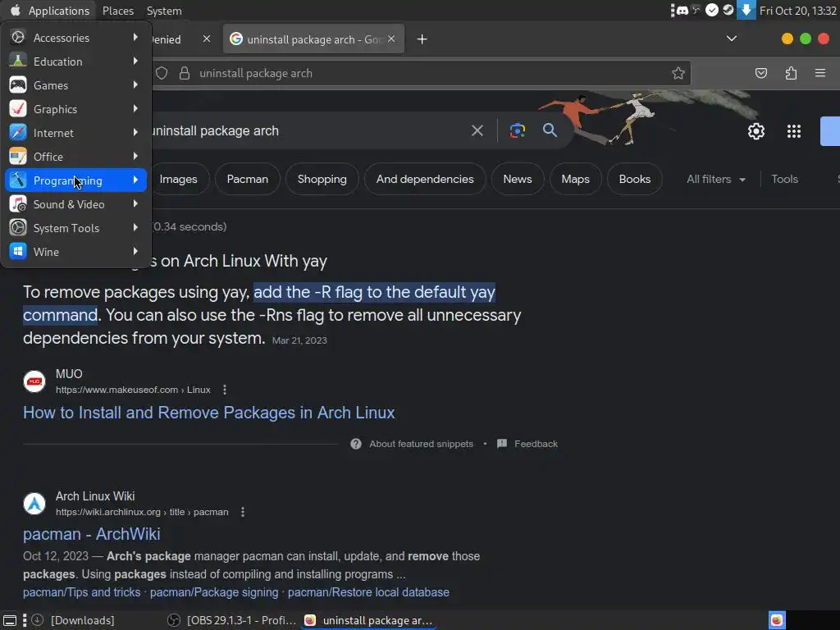Open How to Install and Remove Packages link
This screenshot has height=630, width=840.
(x=209, y=413)
